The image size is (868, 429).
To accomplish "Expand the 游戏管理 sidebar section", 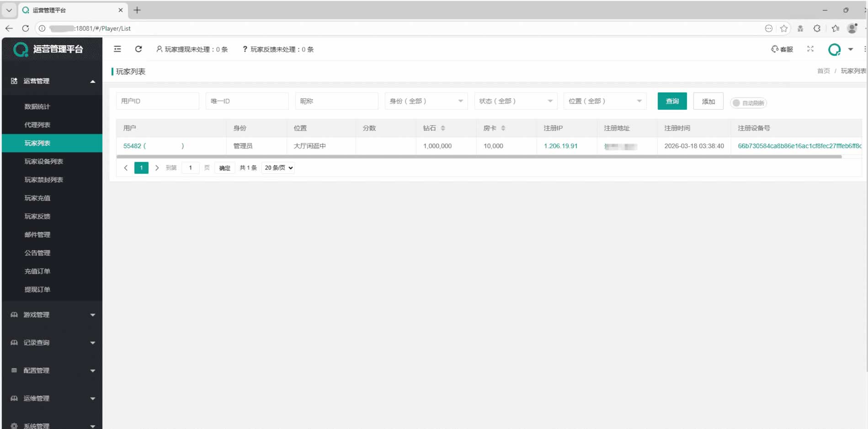I will [52, 315].
